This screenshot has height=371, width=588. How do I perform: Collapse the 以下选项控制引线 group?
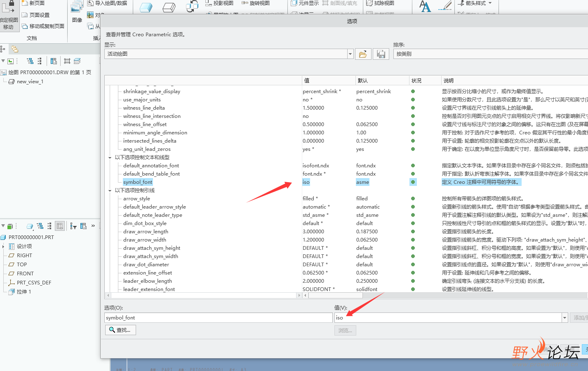click(110, 190)
